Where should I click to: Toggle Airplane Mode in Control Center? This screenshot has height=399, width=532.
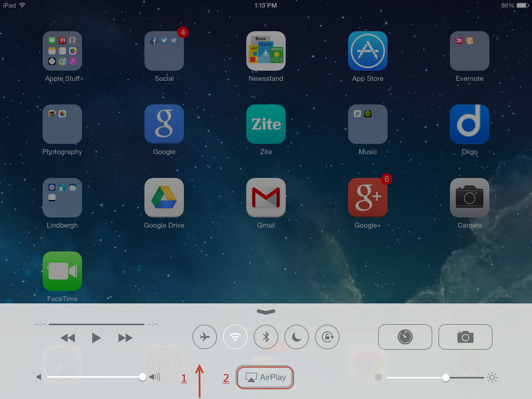click(x=205, y=337)
